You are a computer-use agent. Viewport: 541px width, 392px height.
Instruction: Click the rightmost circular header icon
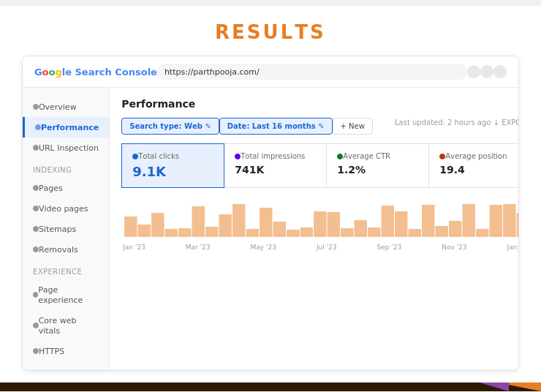500,72
